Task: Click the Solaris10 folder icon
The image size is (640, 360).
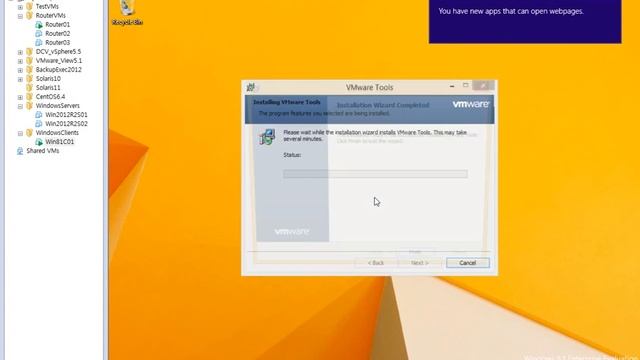Action: (29, 78)
